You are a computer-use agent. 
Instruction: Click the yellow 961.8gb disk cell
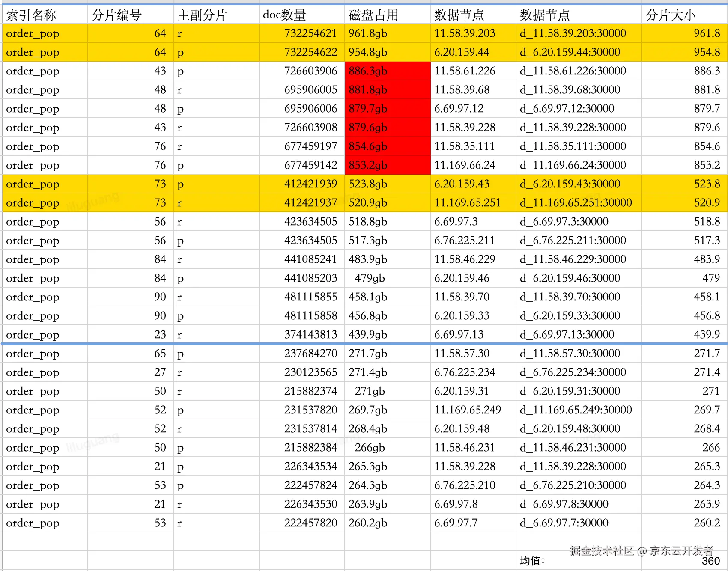388,33
